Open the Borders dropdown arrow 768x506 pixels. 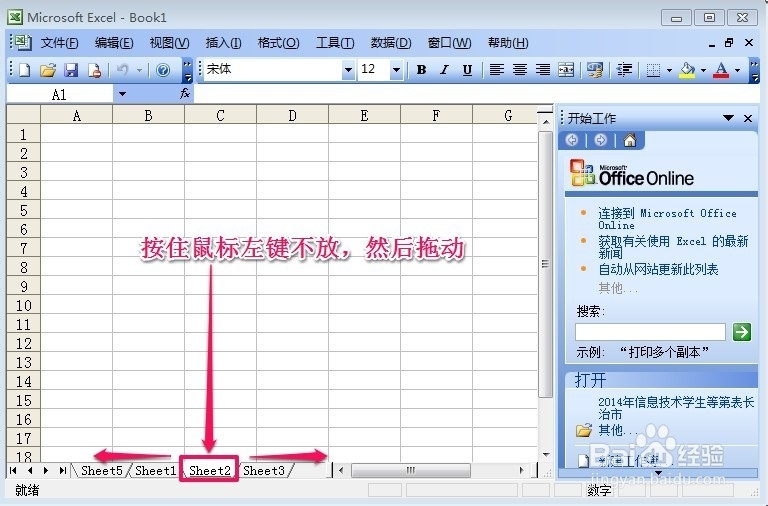tap(669, 71)
